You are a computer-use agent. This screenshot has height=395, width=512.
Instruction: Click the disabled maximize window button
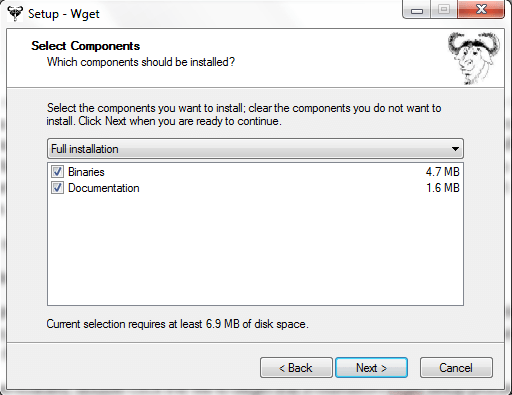coord(444,10)
